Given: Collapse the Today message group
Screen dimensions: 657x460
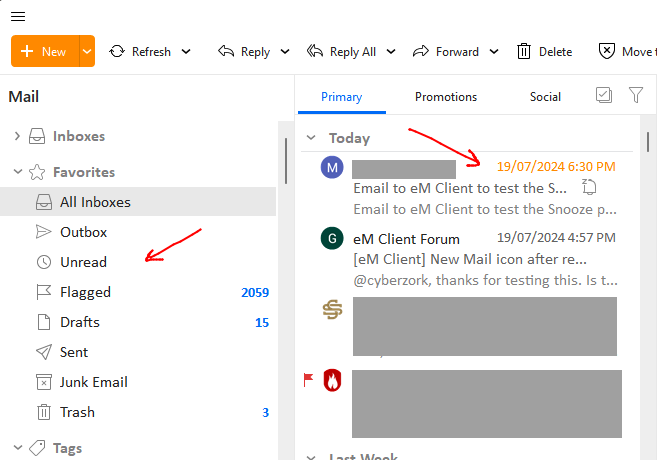Looking at the screenshot, I should [x=311, y=137].
